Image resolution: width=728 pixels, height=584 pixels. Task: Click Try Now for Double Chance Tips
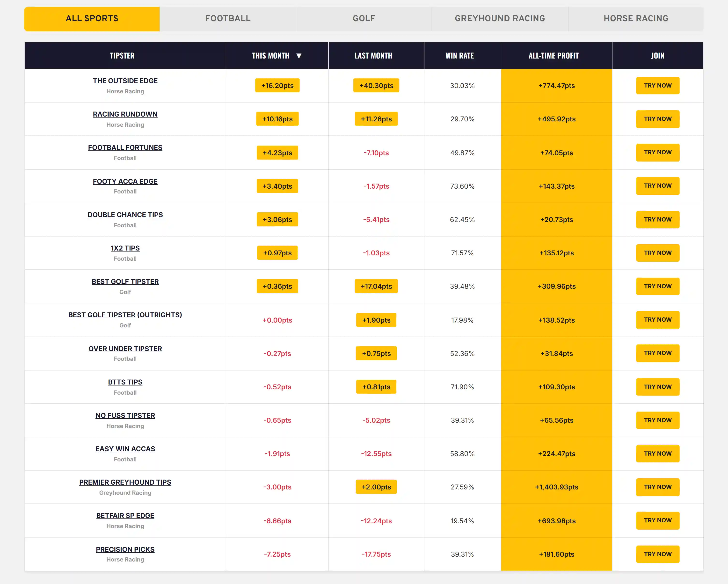[658, 220]
